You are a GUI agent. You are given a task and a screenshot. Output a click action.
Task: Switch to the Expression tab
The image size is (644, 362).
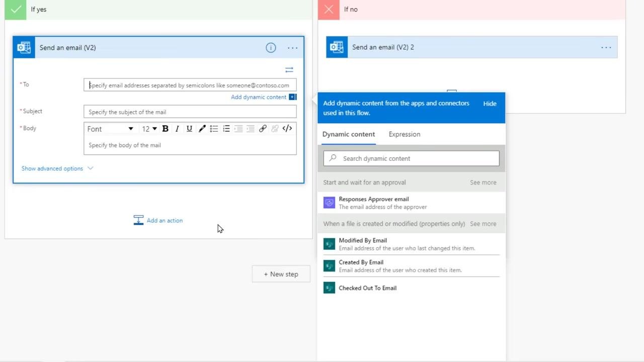coord(405,134)
